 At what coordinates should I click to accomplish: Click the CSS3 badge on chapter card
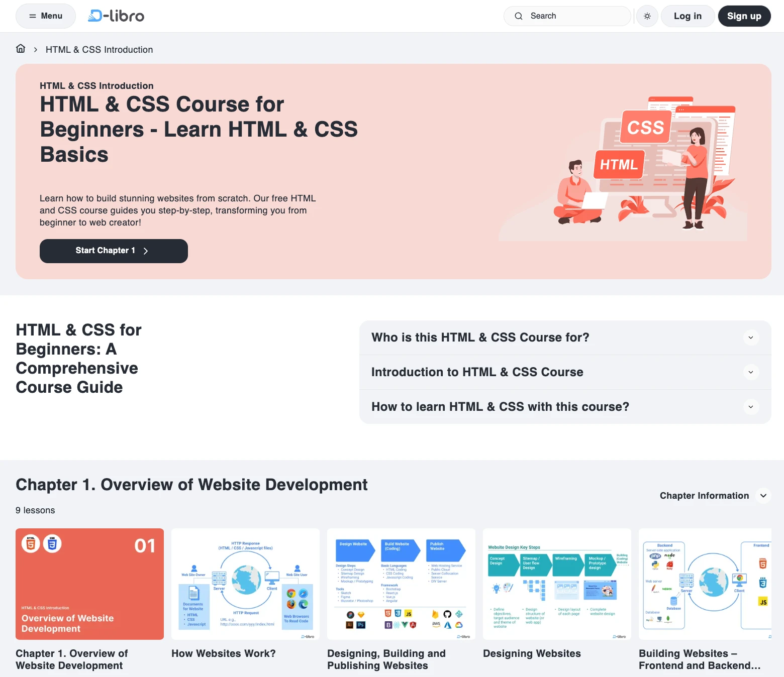pyautogui.click(x=52, y=544)
